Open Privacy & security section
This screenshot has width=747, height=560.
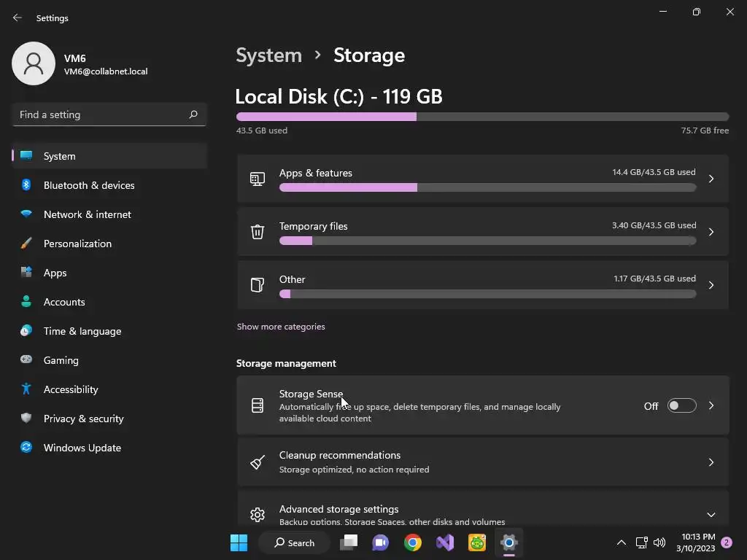click(83, 419)
